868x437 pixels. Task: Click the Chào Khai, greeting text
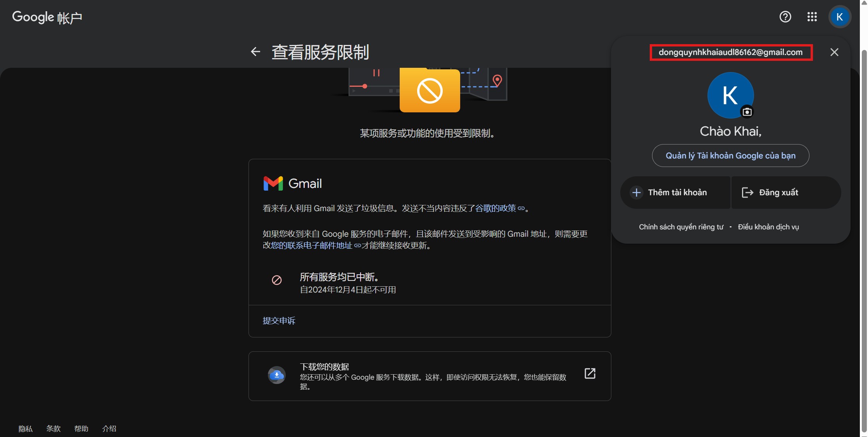730,131
